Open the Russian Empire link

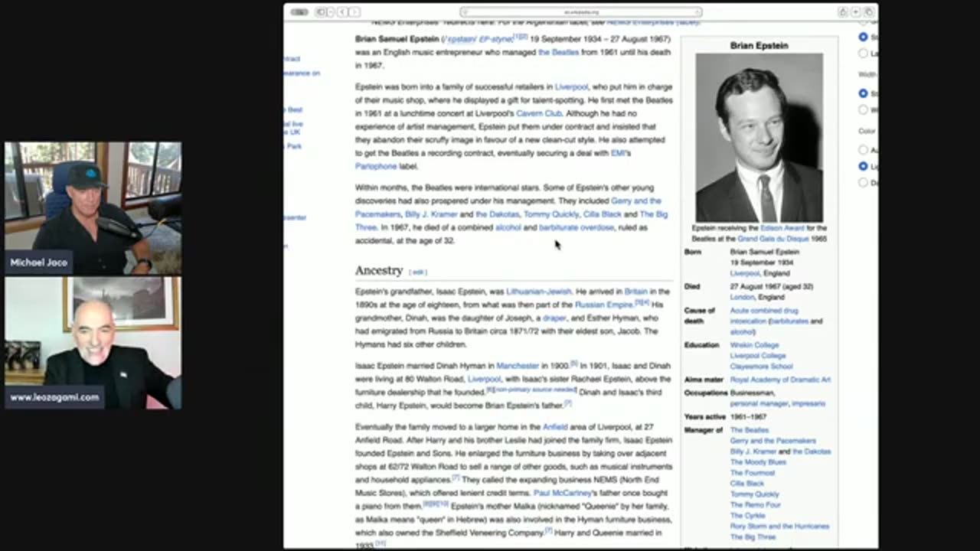(x=604, y=305)
